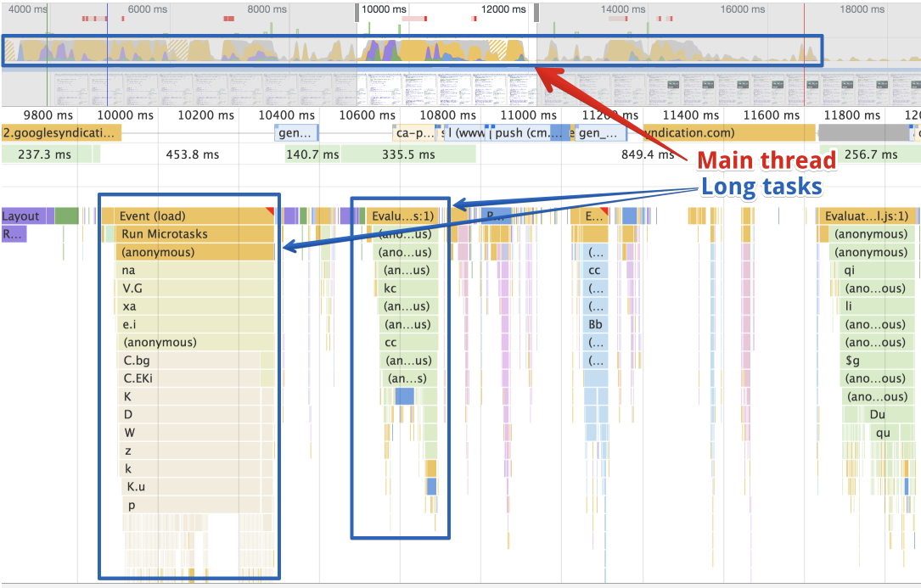
Task: Select the ca-p... network request bar
Action: [x=413, y=133]
